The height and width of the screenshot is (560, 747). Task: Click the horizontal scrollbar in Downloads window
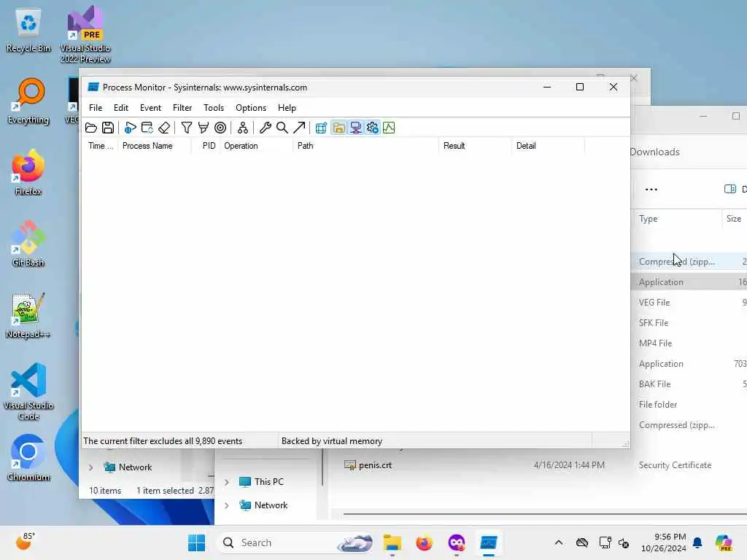coord(544,514)
